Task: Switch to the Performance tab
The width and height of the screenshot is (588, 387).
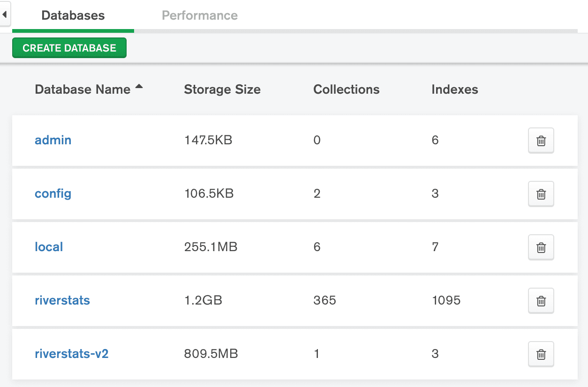Action: pos(199,15)
